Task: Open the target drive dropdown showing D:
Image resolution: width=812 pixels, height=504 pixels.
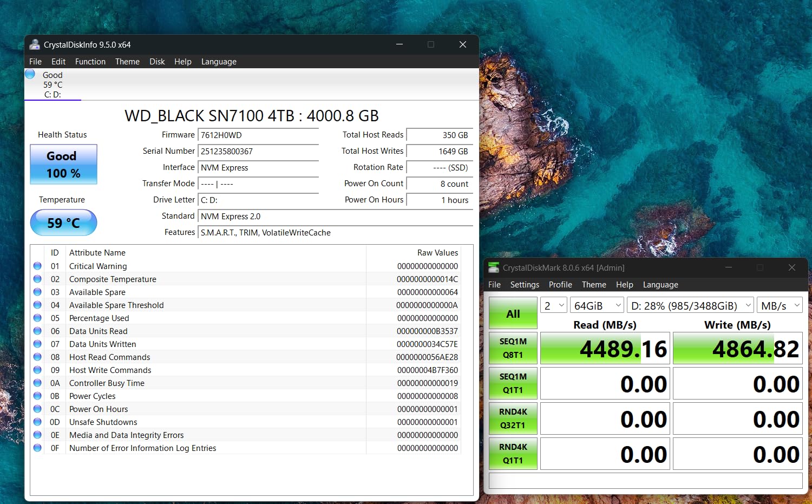Action: tap(690, 305)
